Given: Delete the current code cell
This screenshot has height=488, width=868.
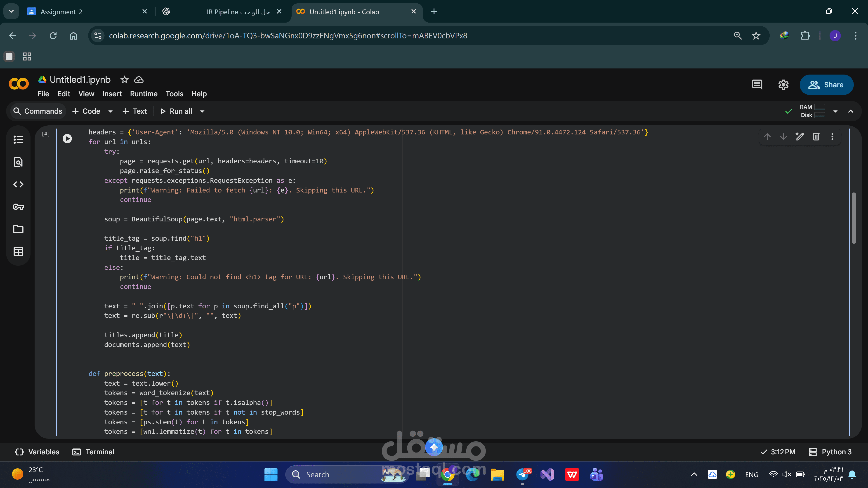Looking at the screenshot, I should coord(816,137).
